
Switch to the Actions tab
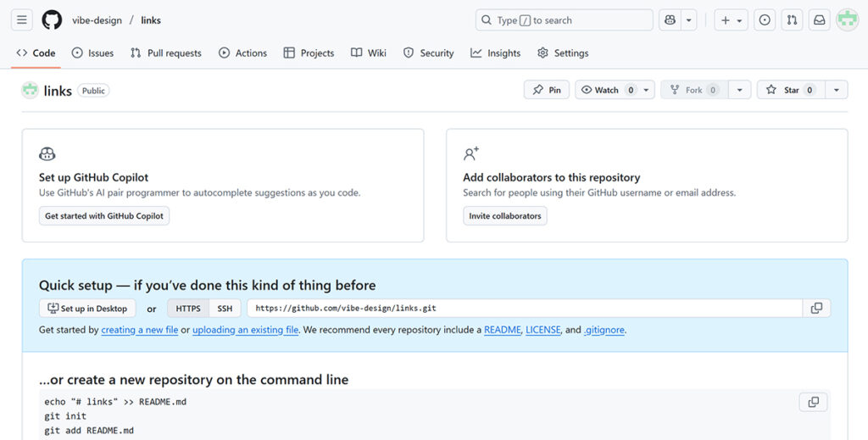pyautogui.click(x=242, y=53)
